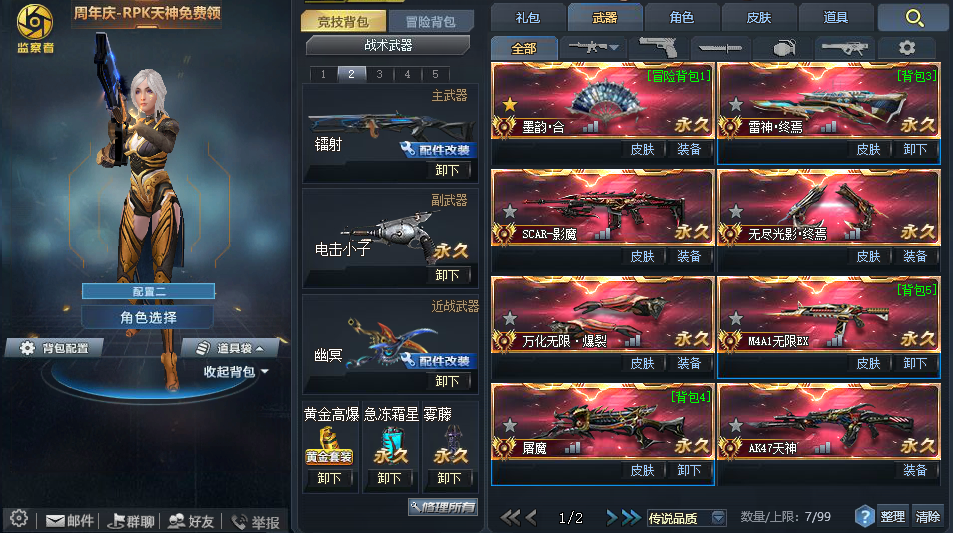The height and width of the screenshot is (533, 953).
Task: Switch to the 角色 tab
Action: [x=681, y=18]
